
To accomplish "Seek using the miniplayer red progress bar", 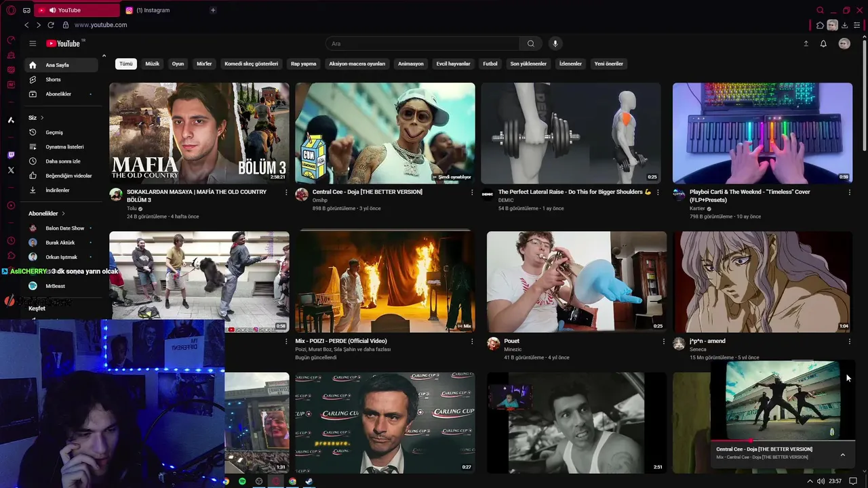I will click(783, 441).
